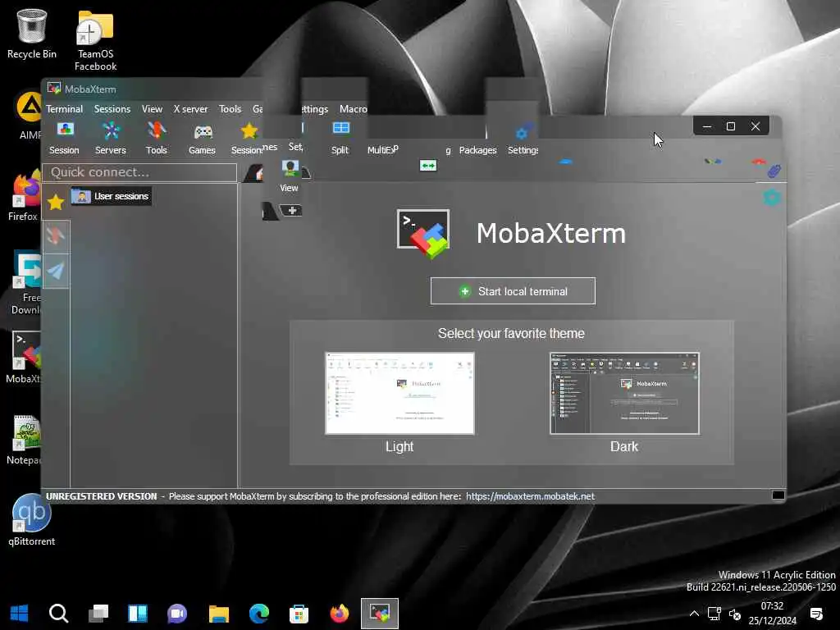Image resolution: width=840 pixels, height=630 pixels.
Task: Open Microsoft Store from taskbar
Action: click(299, 614)
